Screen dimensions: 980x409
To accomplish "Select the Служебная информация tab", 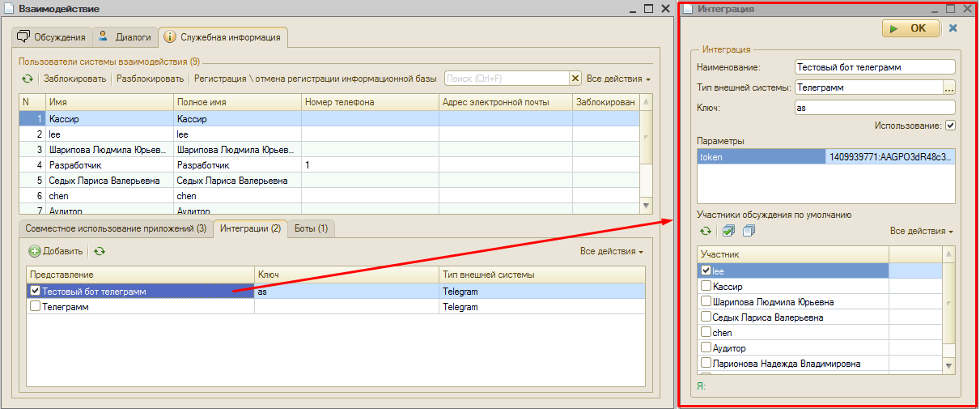I will pyautogui.click(x=223, y=36).
